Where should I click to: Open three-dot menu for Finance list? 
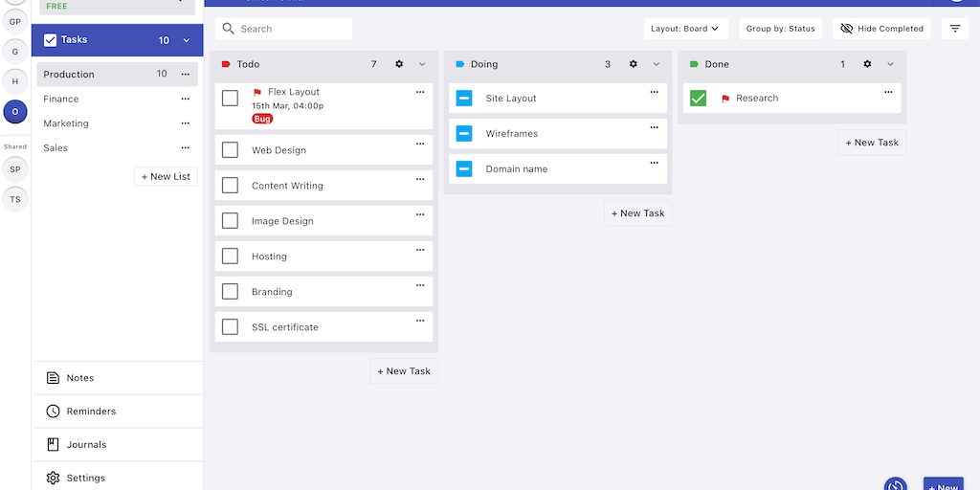coord(186,99)
